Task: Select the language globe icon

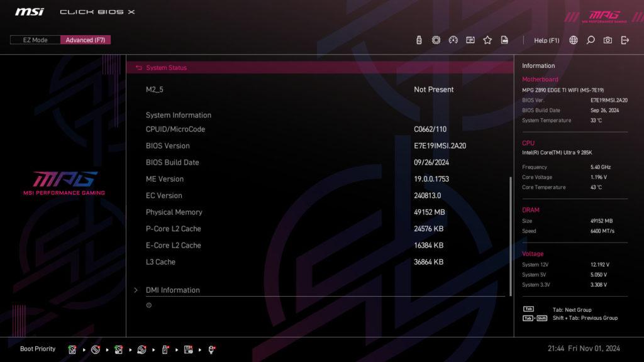Action: pos(572,40)
